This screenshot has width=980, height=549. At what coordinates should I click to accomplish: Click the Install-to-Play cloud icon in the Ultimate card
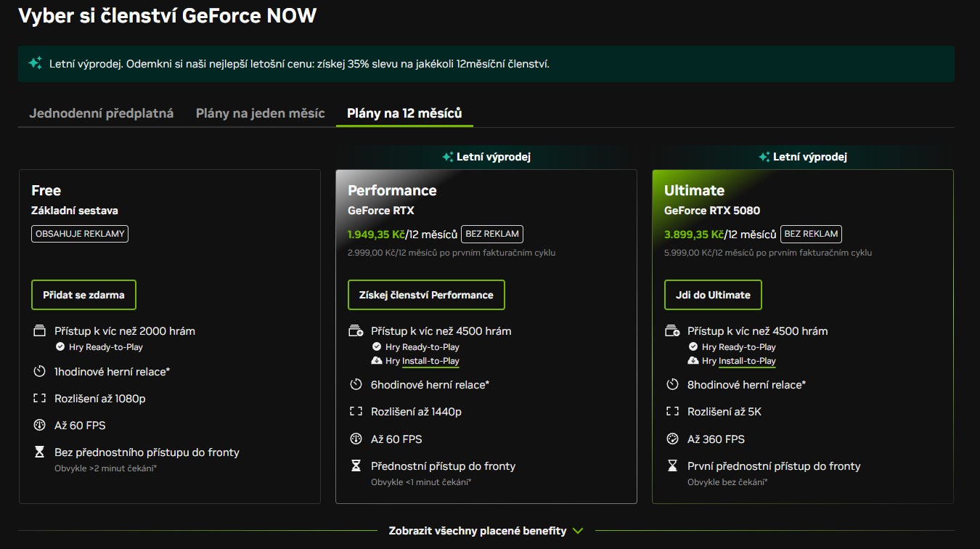point(693,361)
